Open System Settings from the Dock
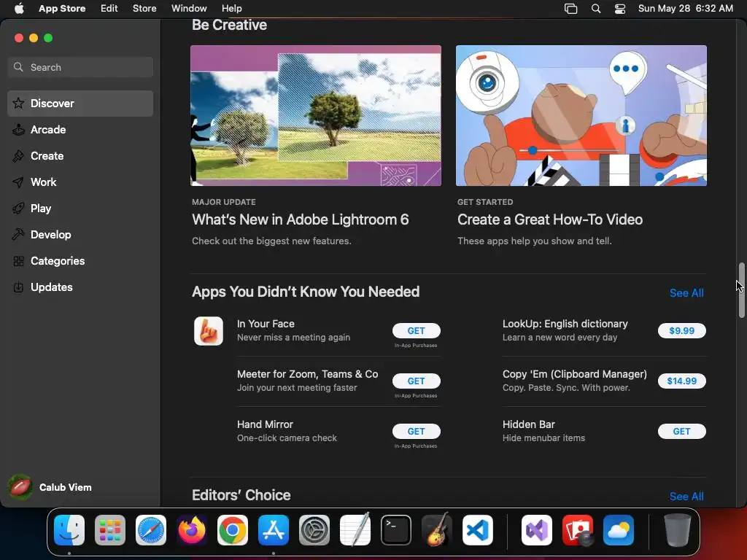The image size is (747, 560). pyautogui.click(x=314, y=530)
